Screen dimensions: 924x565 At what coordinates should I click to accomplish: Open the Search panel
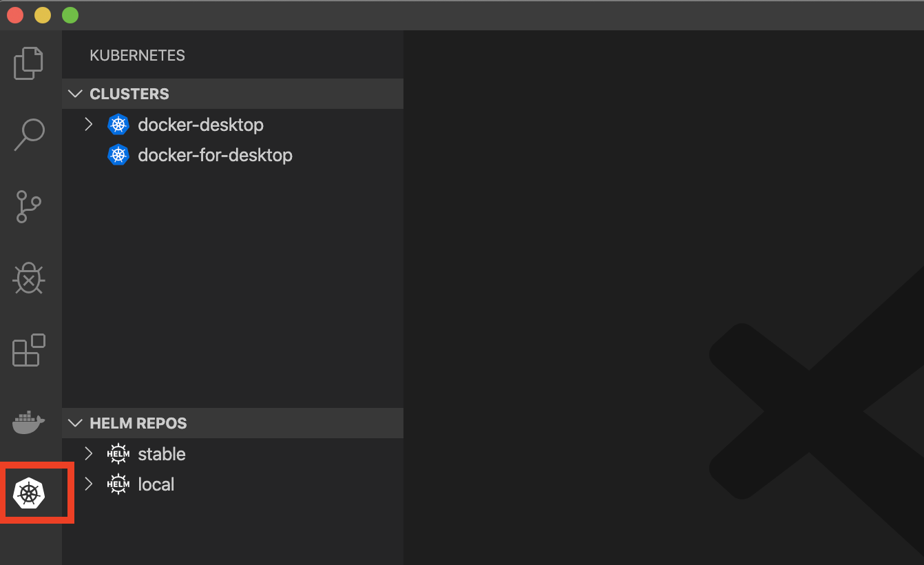(28, 134)
